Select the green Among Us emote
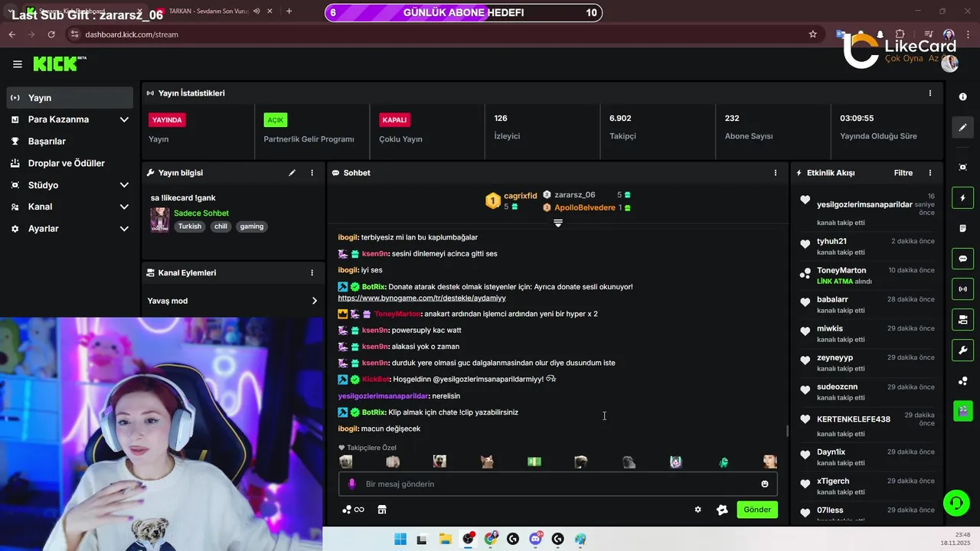The width and height of the screenshot is (980, 551). click(724, 461)
